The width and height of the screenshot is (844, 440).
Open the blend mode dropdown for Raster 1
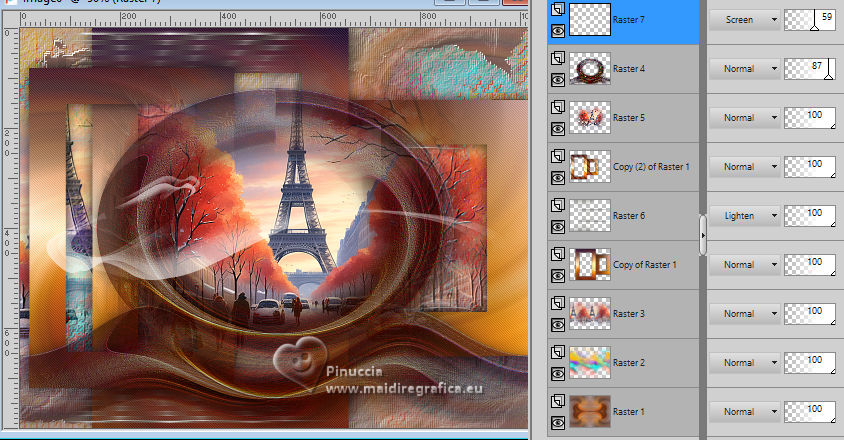(744, 412)
